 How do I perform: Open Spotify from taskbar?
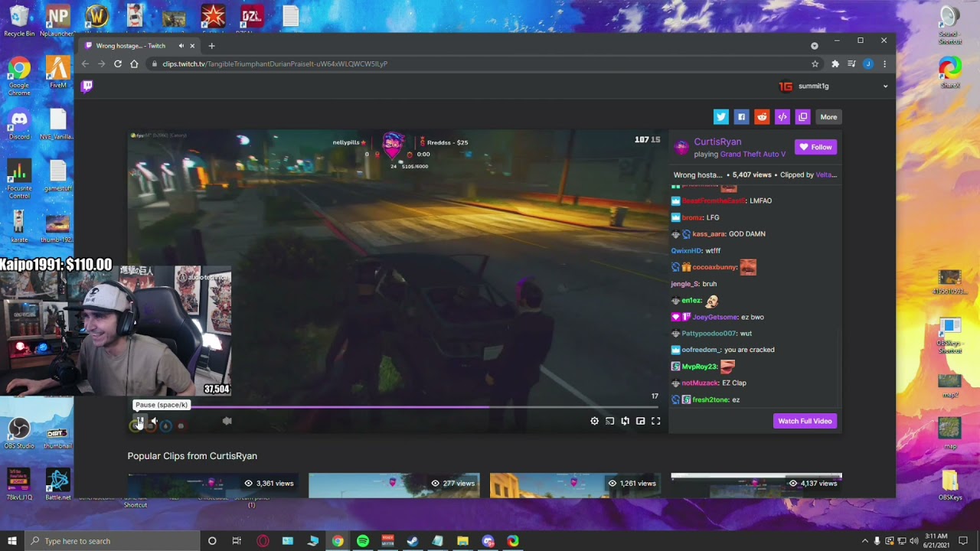[x=363, y=541]
